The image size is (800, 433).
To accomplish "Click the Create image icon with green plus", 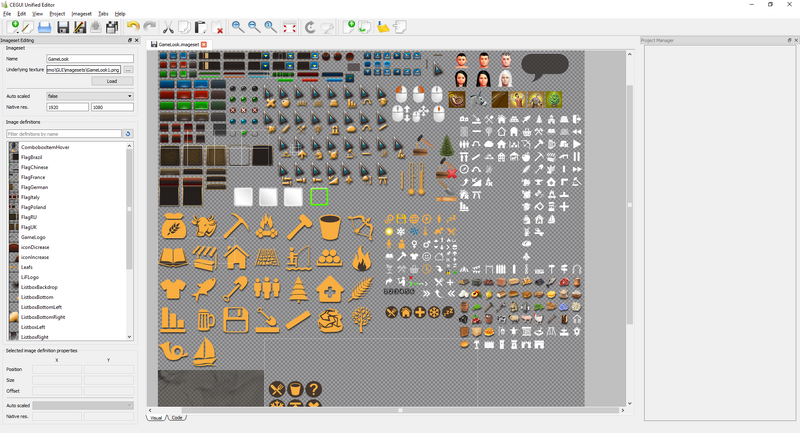I will point(348,27).
